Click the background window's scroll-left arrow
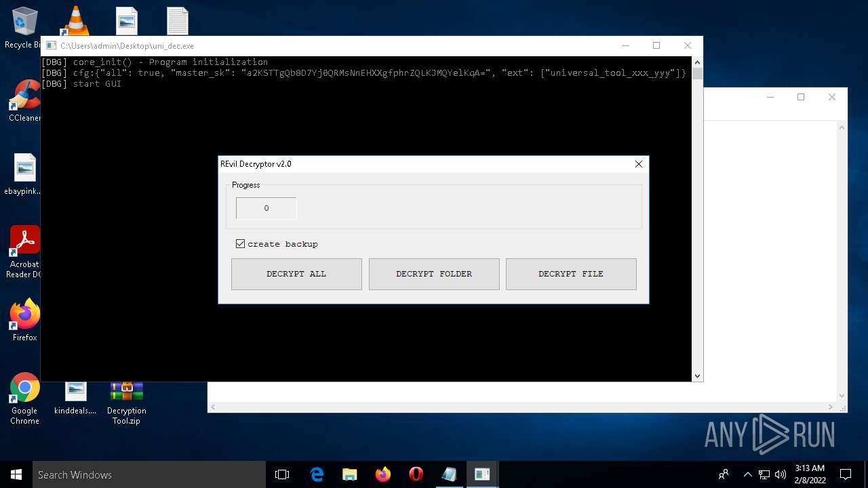This screenshot has height=488, width=868. coord(213,407)
